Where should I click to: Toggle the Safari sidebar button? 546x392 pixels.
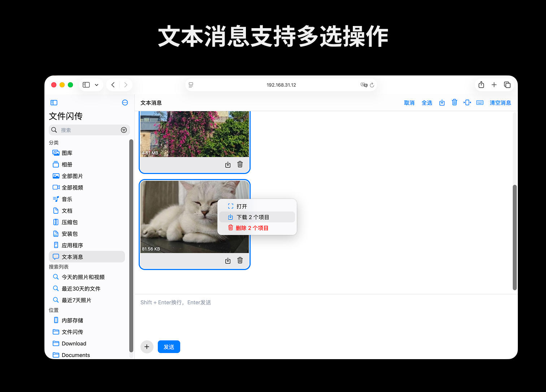point(86,85)
